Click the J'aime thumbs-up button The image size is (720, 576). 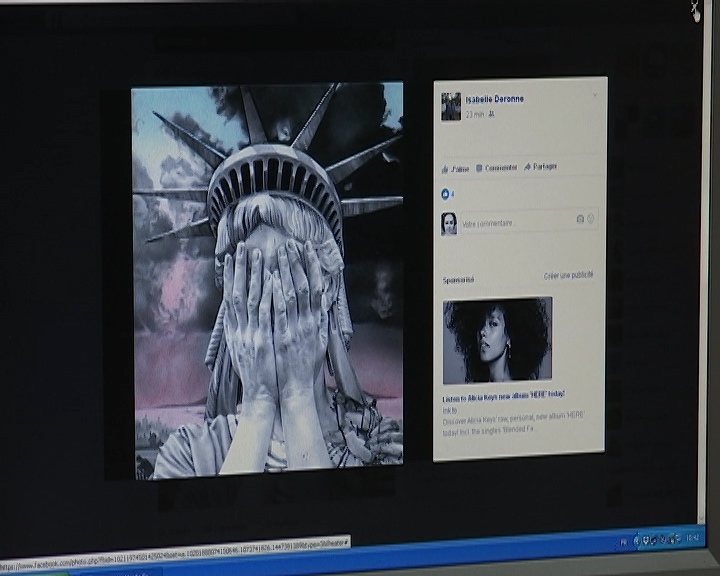[455, 169]
